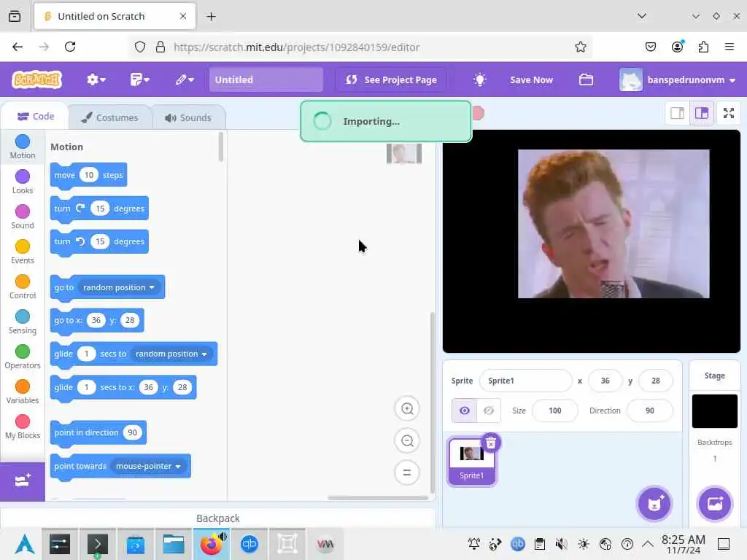747x560 pixels.
Task: Open the browser hamburger menu
Action: pos(729,47)
